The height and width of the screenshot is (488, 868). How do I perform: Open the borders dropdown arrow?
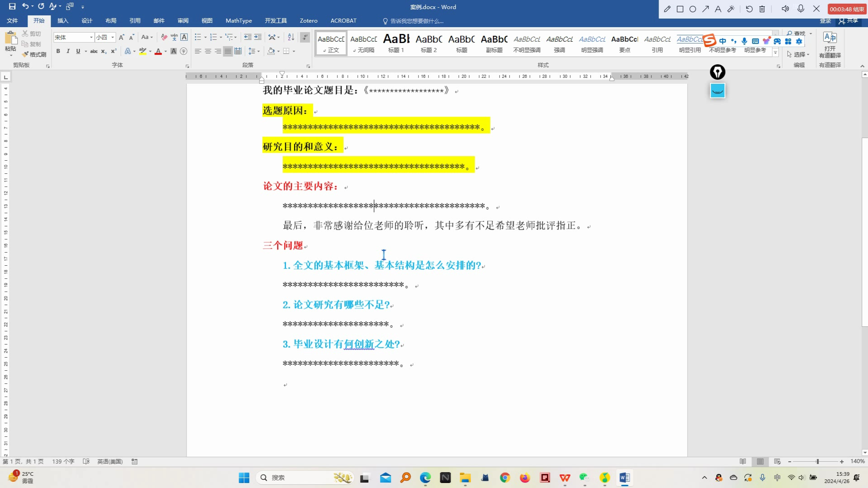pyautogui.click(x=294, y=51)
